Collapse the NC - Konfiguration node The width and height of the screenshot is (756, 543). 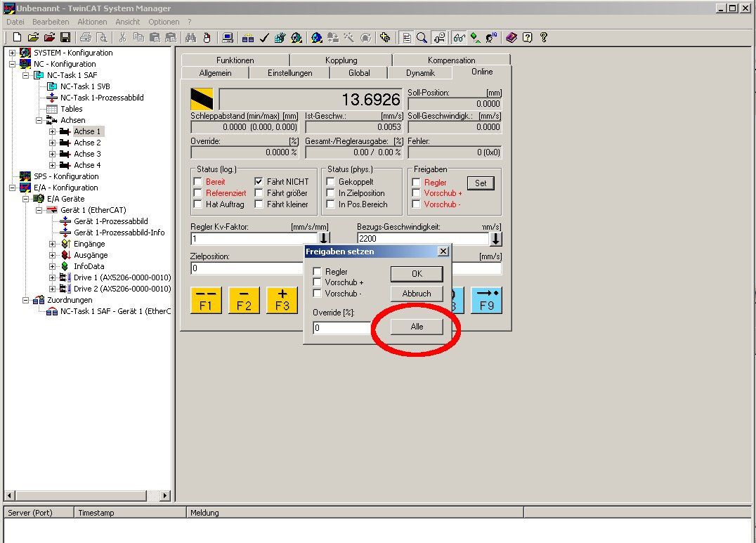[x=13, y=64]
